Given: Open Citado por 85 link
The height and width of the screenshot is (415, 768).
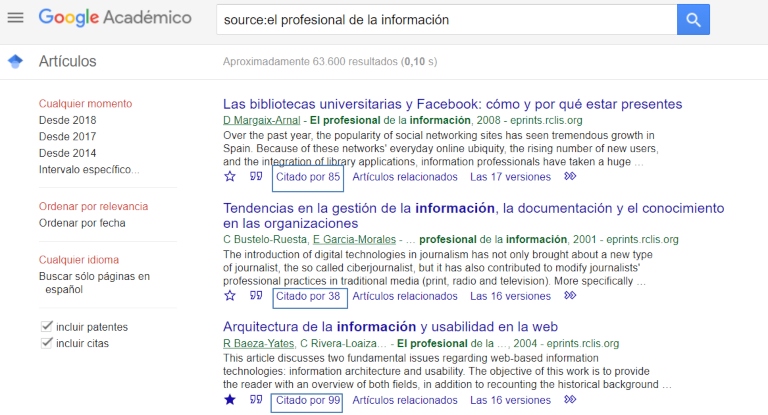Looking at the screenshot, I should coord(308,177).
